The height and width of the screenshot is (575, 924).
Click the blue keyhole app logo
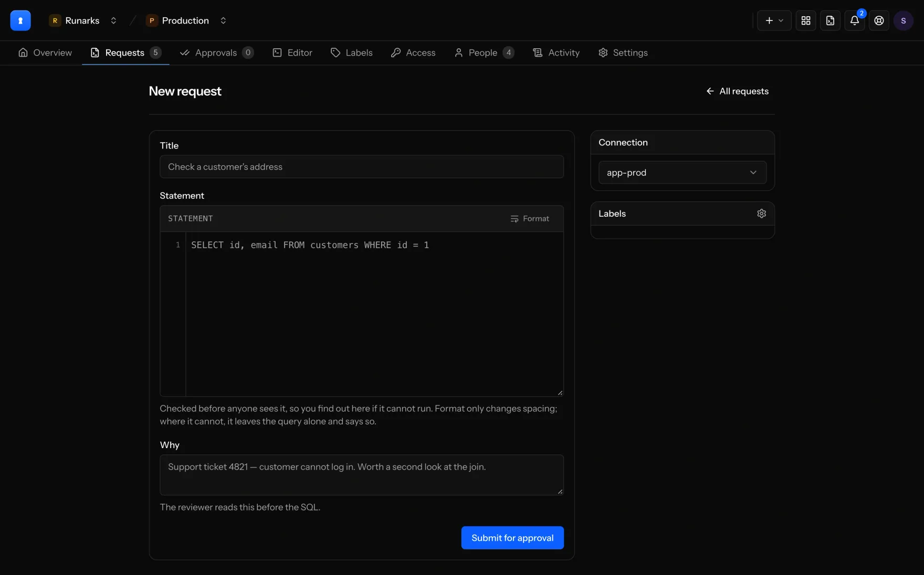[20, 20]
